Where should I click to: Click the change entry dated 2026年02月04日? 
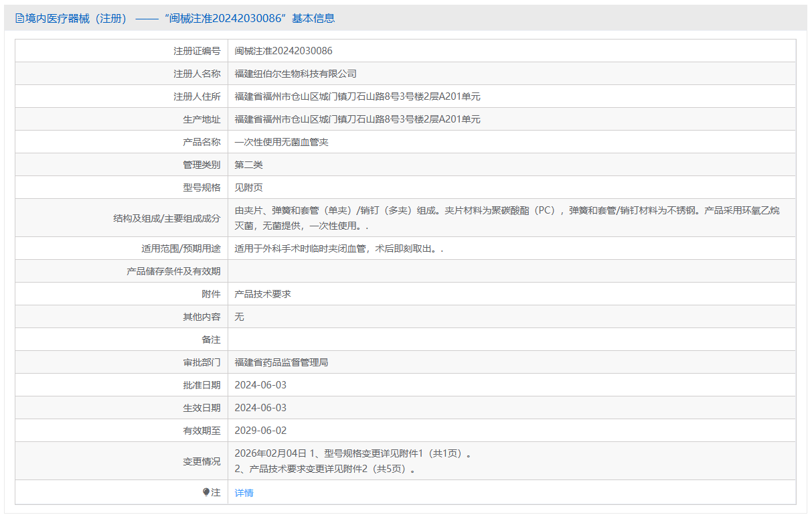click(354, 453)
